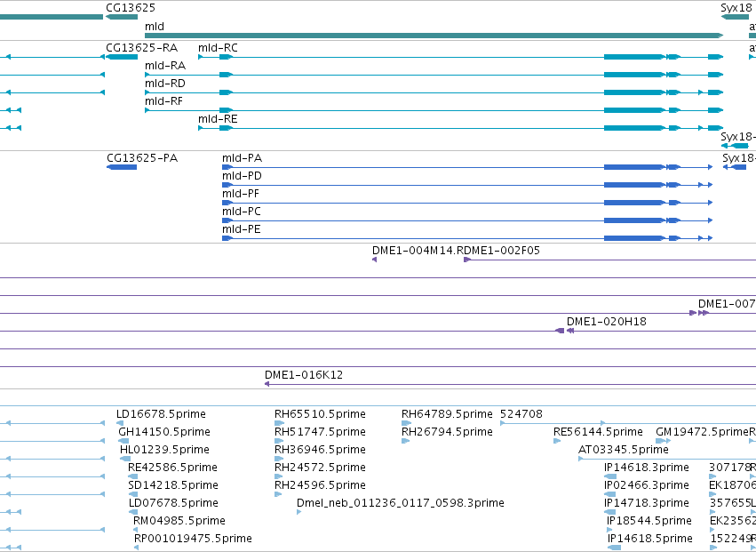
Task: Select the mld-RC transcript glyph
Action: click(x=460, y=57)
